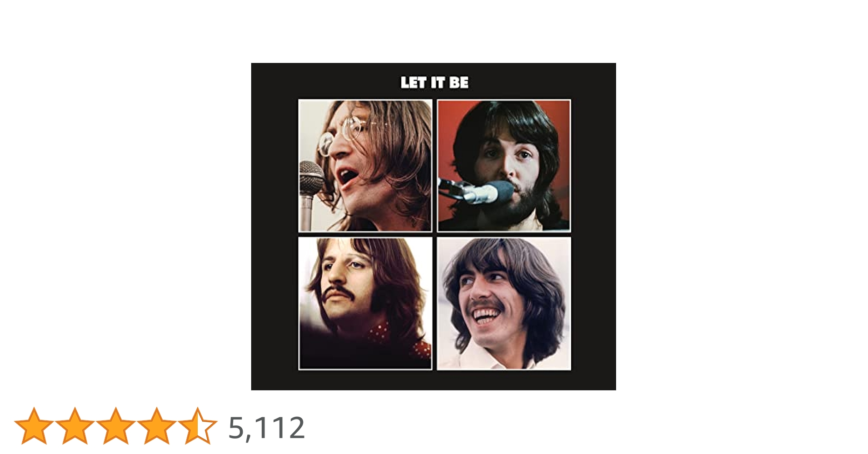Select the second orange rating star
The height and width of the screenshot is (454, 868).
(75, 425)
